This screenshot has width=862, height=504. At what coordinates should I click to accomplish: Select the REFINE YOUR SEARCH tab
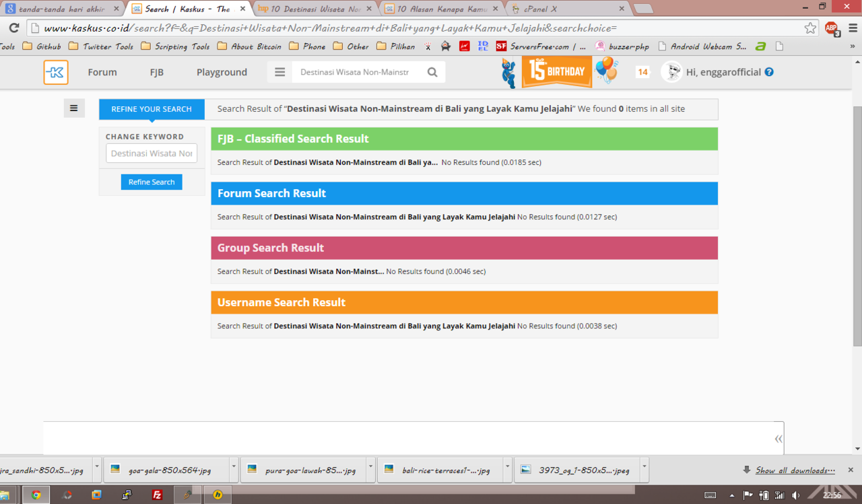(x=152, y=109)
